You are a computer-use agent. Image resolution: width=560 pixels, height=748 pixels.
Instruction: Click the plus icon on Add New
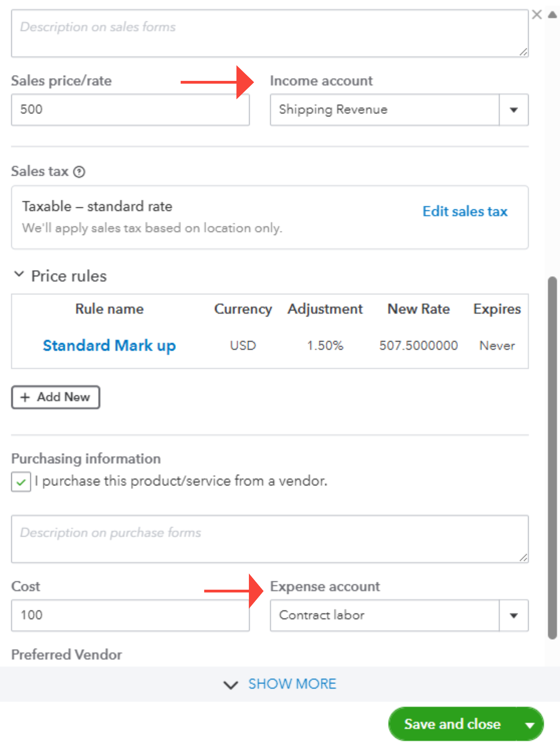tap(25, 398)
